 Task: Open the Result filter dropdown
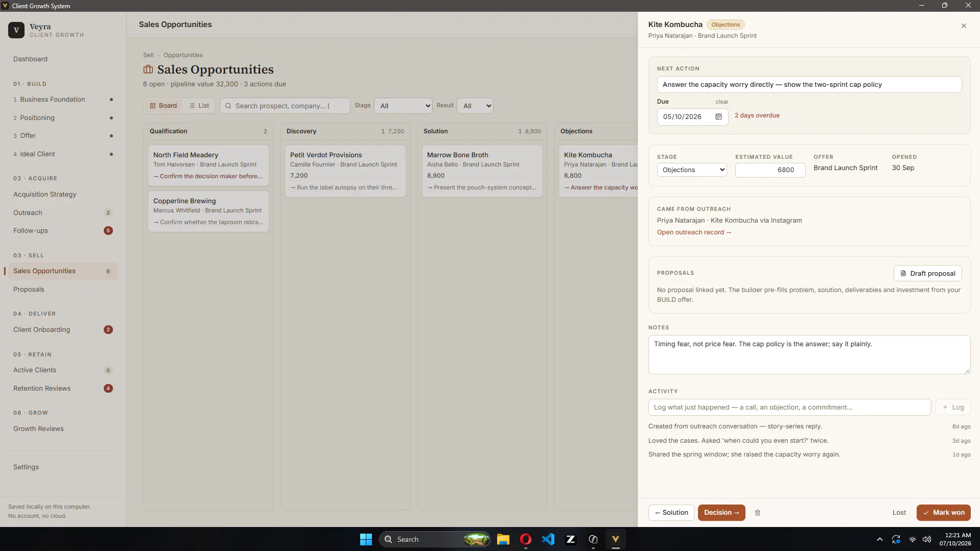tap(475, 106)
